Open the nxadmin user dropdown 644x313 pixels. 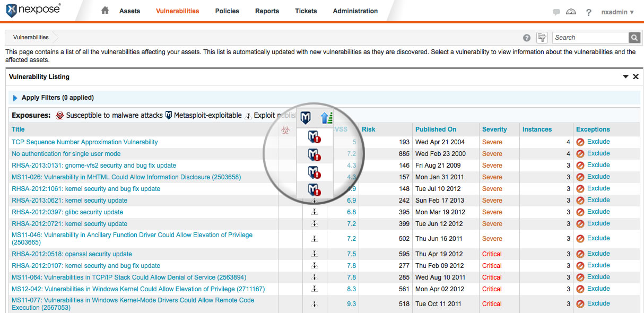tap(617, 12)
